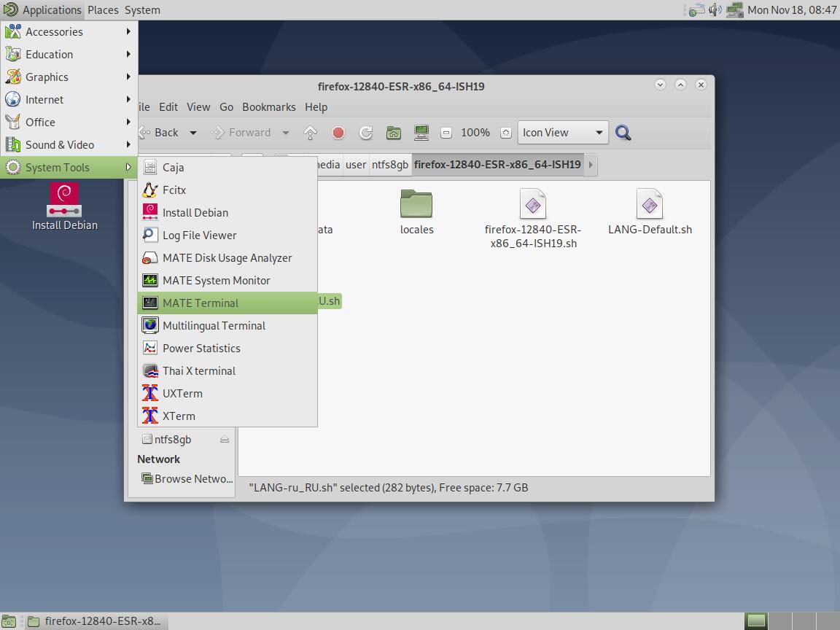840x630 pixels.
Task: Expand the Office category
Action: [x=69, y=122]
